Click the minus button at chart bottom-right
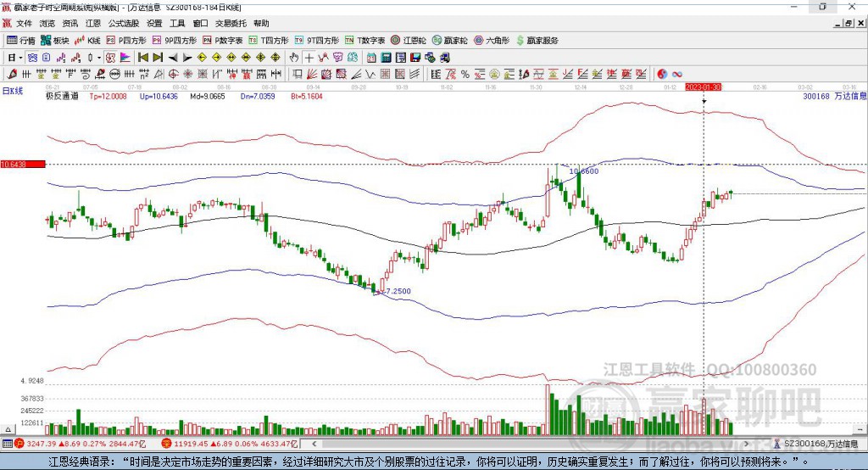The image size is (868, 470). (x=860, y=429)
